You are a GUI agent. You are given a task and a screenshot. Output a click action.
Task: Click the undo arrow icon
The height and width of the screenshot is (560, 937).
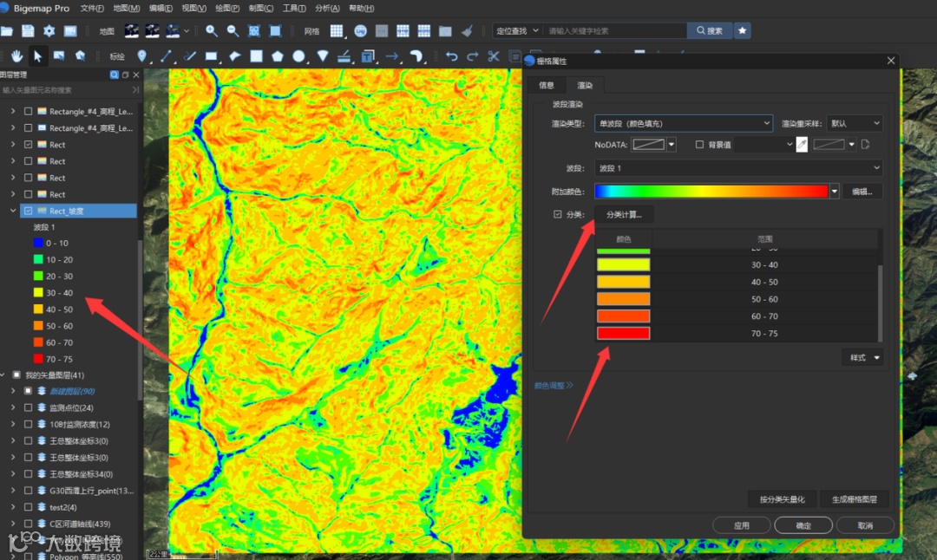pyautogui.click(x=451, y=56)
